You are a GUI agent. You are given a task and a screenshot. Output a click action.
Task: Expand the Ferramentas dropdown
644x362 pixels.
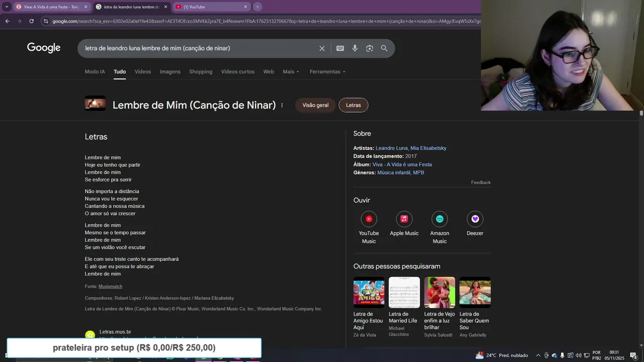point(328,71)
